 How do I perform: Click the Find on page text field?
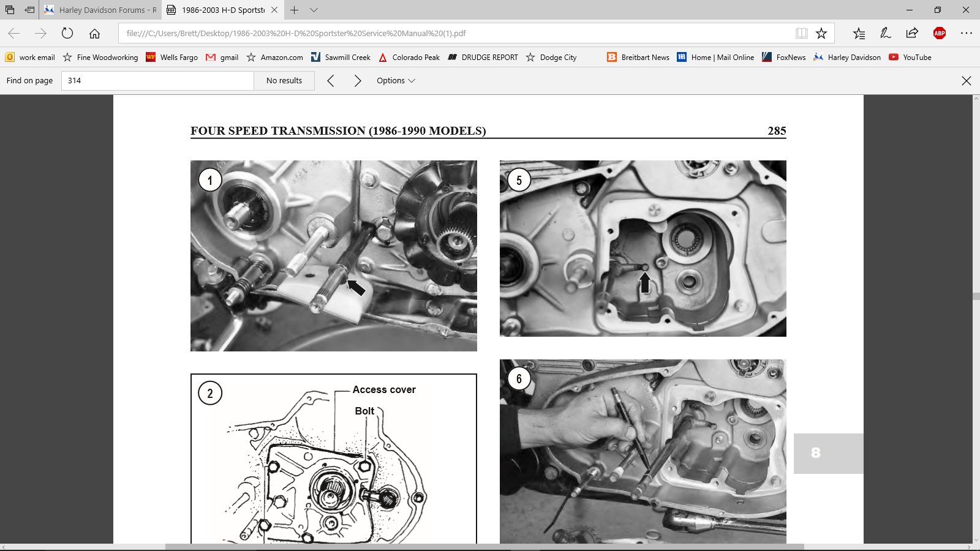tap(157, 81)
